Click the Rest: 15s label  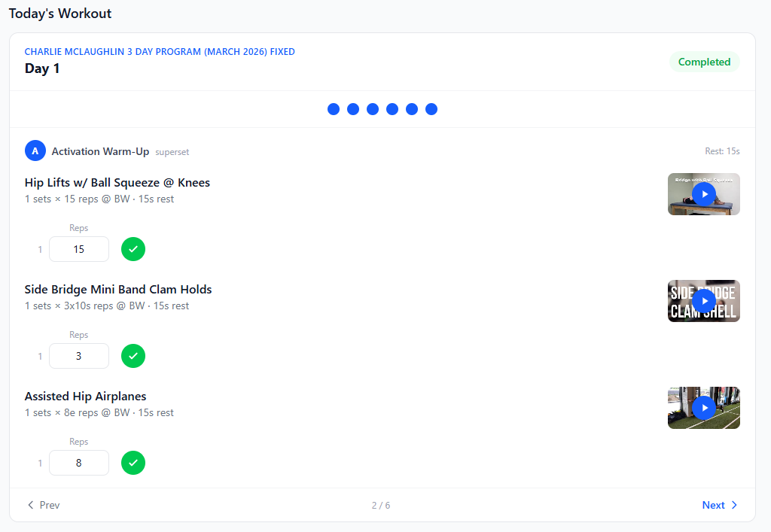pos(722,150)
